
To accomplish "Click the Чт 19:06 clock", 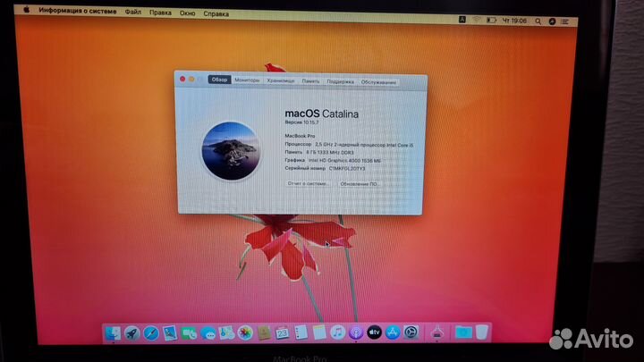I will coord(514,21).
